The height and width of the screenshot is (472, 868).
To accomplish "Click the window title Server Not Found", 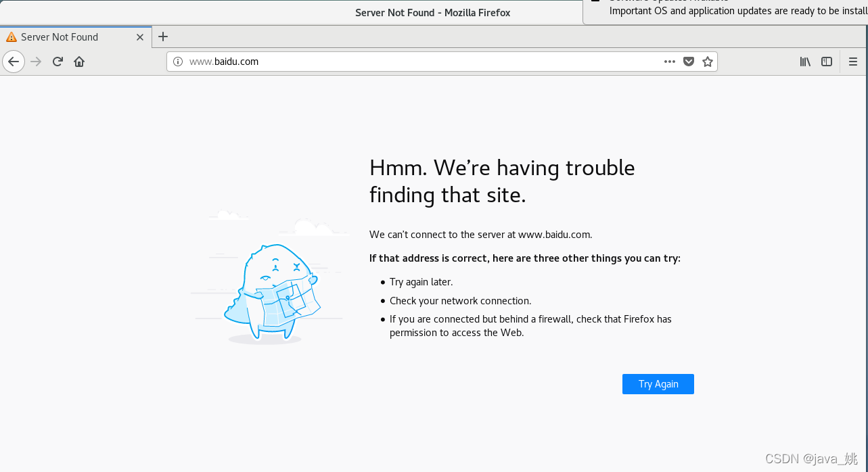I will 433,12.
